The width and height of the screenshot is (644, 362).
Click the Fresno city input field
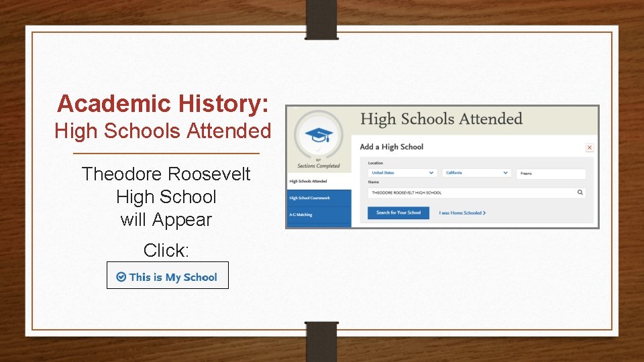(x=551, y=174)
